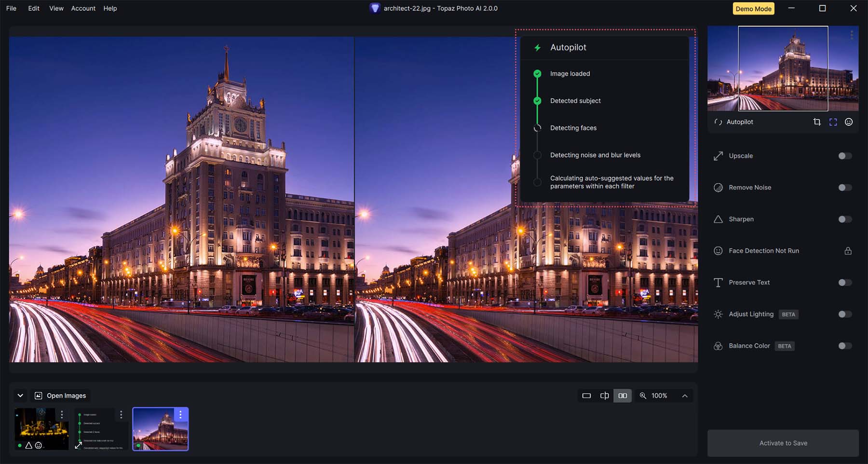Click the Activate to Save button
The image size is (868, 464).
pyautogui.click(x=783, y=443)
